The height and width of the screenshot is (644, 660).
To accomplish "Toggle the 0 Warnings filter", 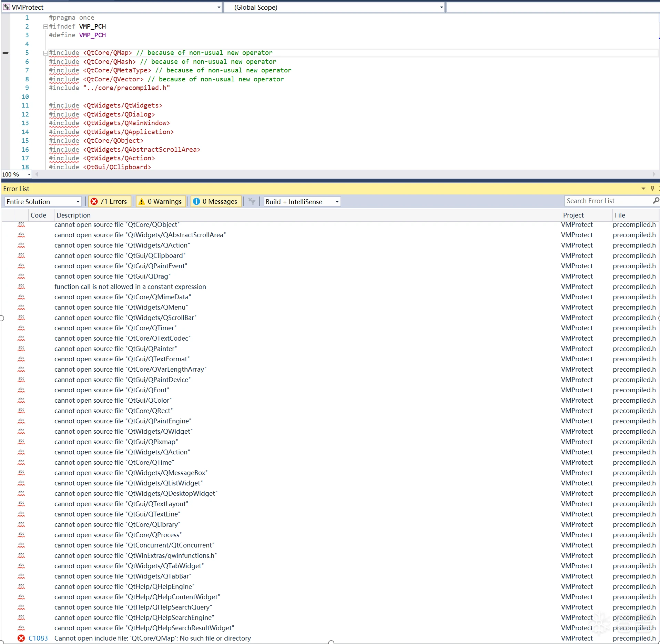I will pyautogui.click(x=161, y=201).
